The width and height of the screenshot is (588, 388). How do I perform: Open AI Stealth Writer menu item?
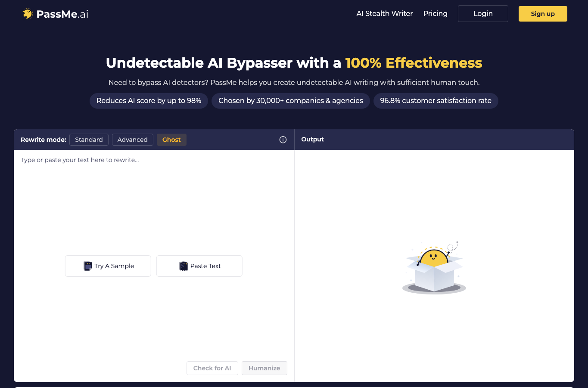point(385,13)
